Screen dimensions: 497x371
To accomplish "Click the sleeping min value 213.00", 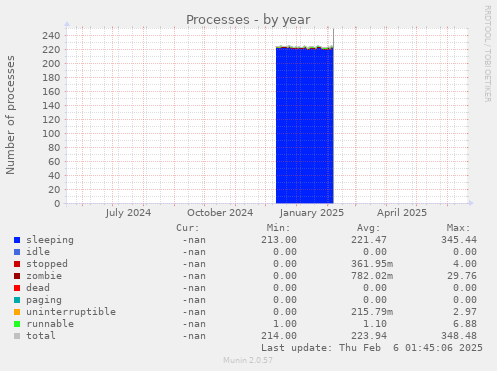I will (x=279, y=240).
